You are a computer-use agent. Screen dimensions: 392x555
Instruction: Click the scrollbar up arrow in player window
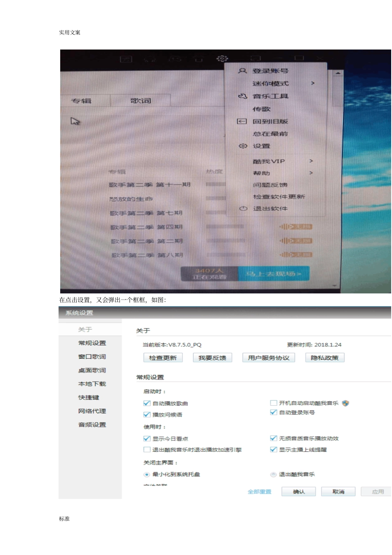click(338, 73)
